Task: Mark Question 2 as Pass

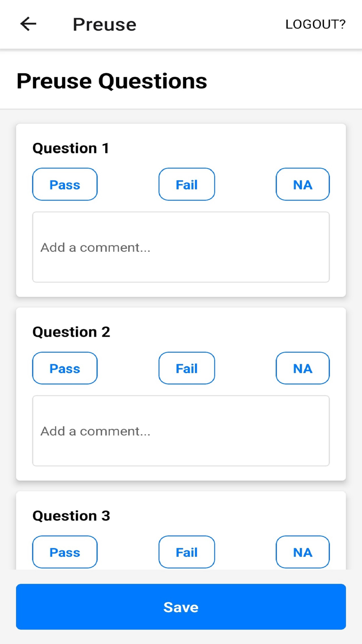Action: (65, 368)
